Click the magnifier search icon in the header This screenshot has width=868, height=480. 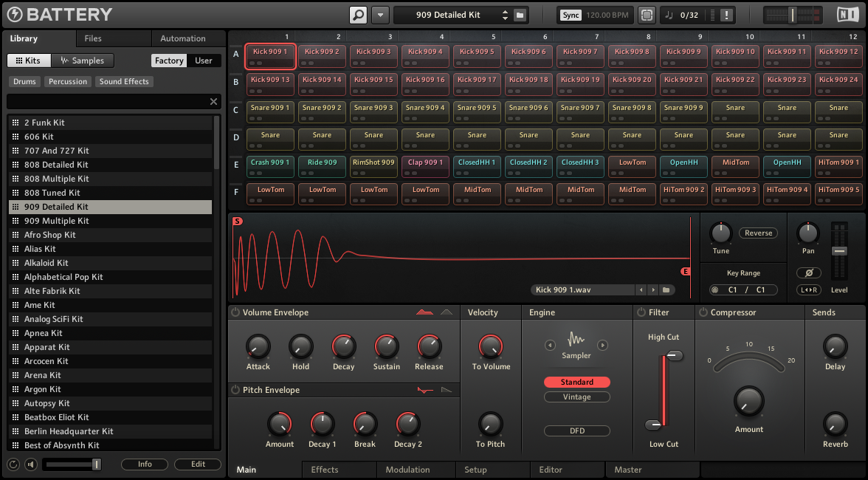coord(358,15)
